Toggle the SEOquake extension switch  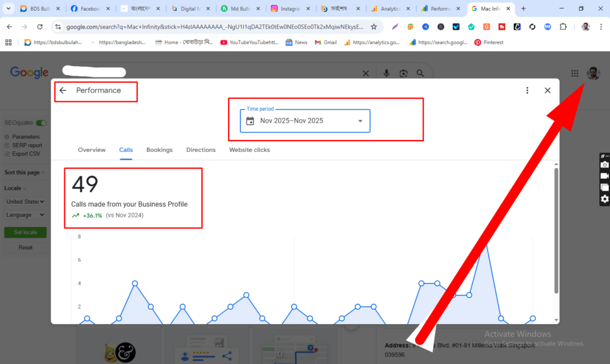[41, 122]
